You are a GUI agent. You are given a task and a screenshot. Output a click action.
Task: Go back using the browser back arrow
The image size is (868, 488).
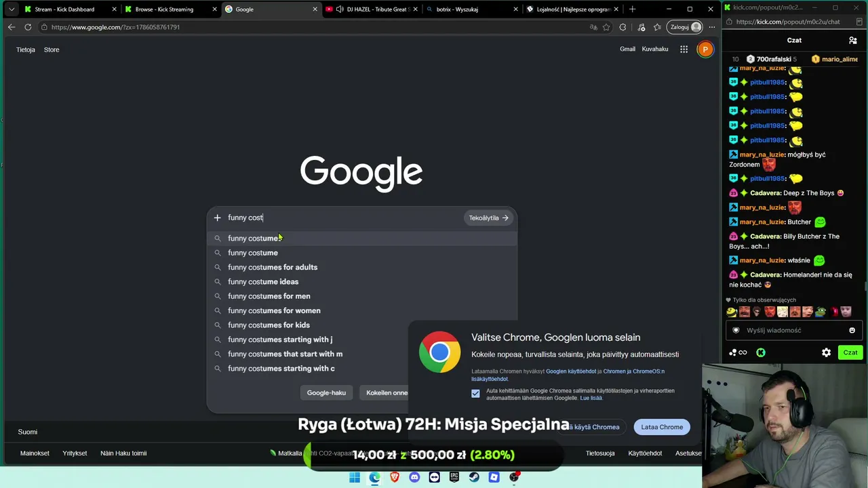(x=12, y=27)
